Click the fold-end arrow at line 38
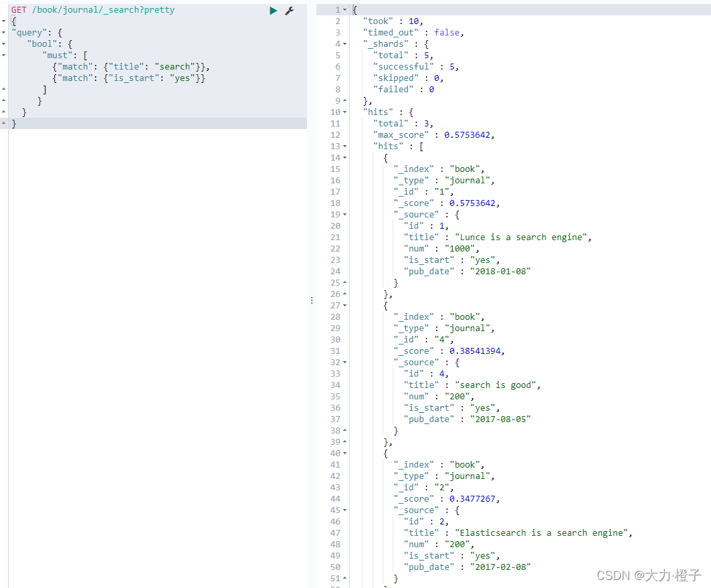This screenshot has width=711, height=588. [345, 430]
